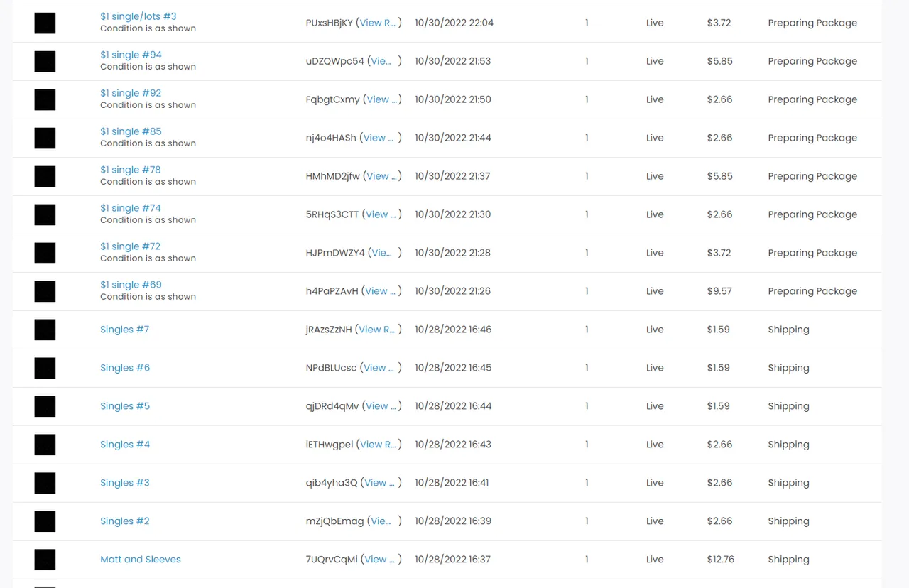Click thumbnail of Singles #4 row
Screen dimensions: 909x588
point(45,445)
